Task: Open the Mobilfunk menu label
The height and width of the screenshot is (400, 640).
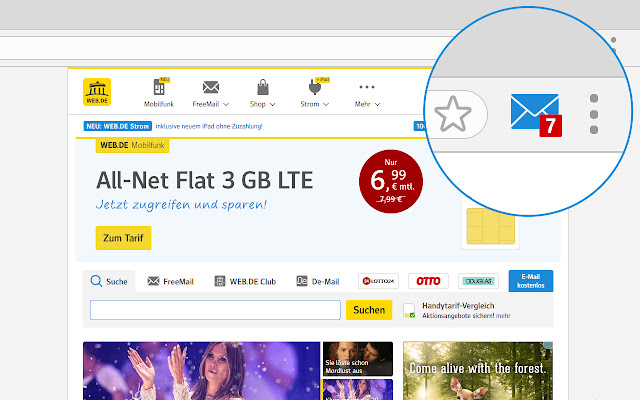Action: pyautogui.click(x=159, y=104)
